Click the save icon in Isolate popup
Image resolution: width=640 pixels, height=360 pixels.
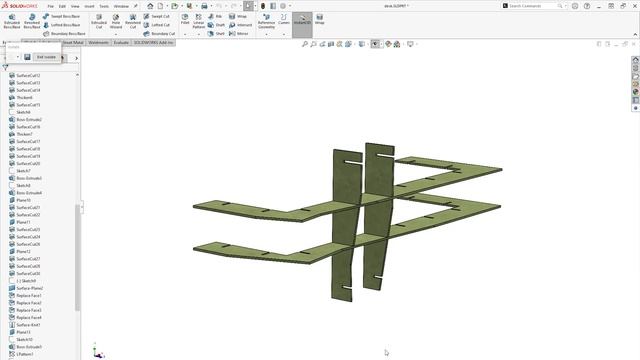[27, 57]
